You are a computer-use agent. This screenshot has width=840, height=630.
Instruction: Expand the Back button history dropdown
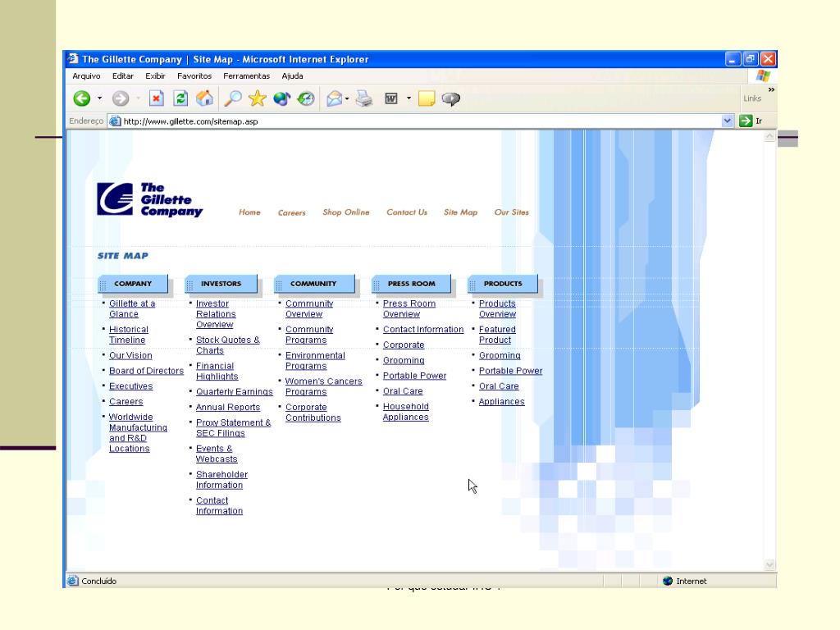(99, 98)
